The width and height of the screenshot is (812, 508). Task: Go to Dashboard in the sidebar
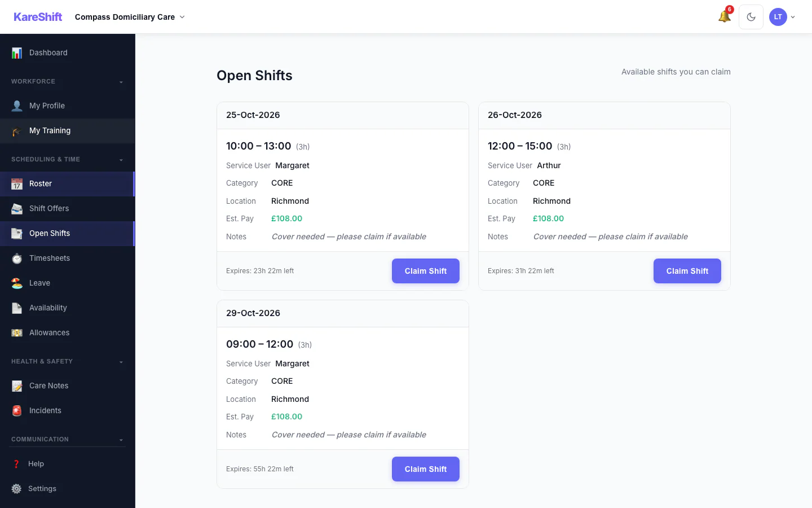coord(68,52)
